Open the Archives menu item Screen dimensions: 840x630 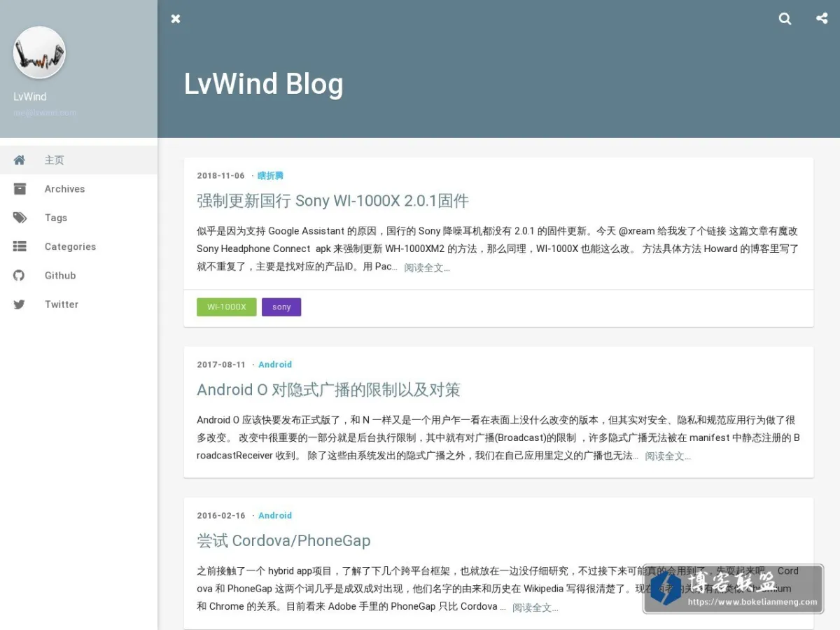78,189
